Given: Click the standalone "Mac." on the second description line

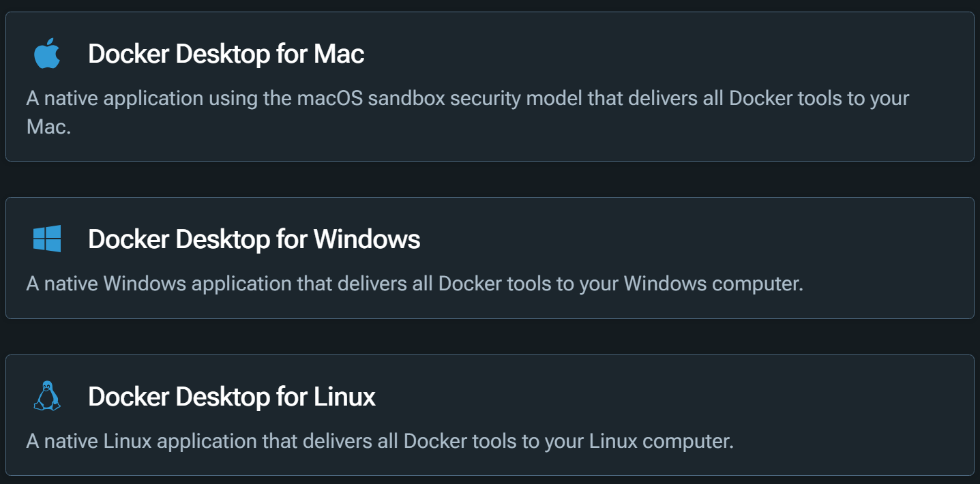Looking at the screenshot, I should click(48, 127).
